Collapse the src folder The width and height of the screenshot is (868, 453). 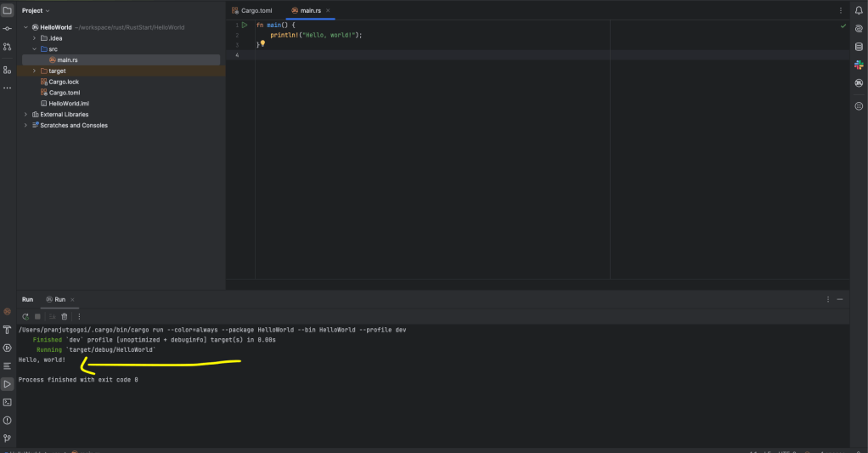34,49
